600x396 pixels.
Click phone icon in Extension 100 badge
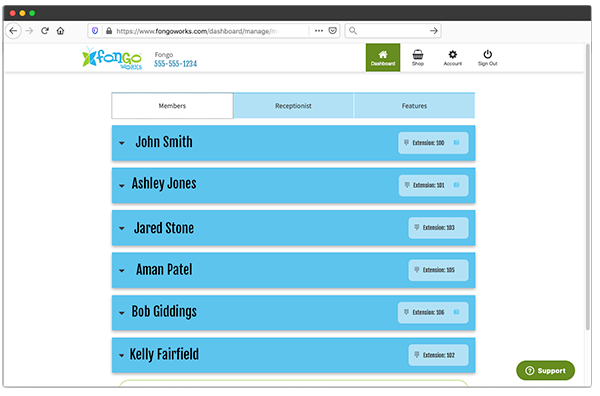[406, 143]
